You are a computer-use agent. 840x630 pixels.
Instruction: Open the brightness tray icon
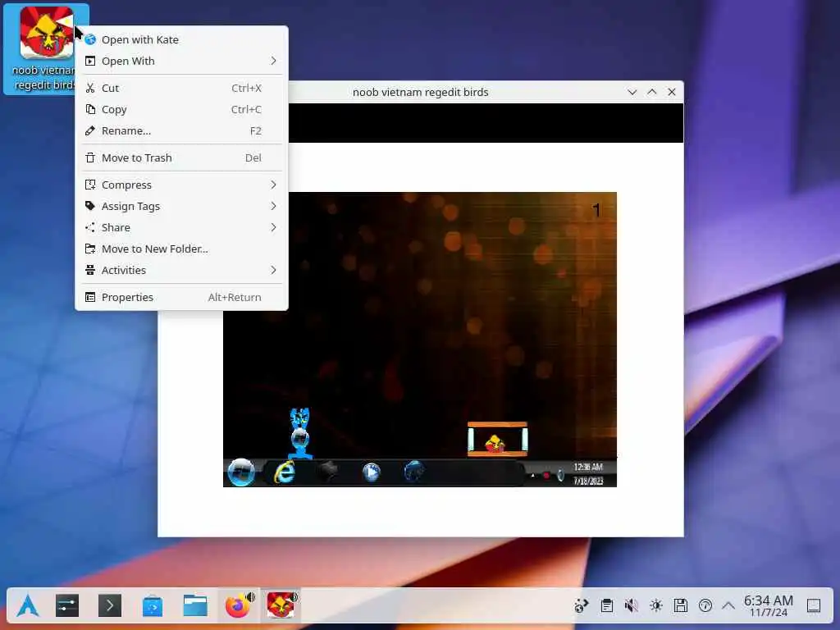pyautogui.click(x=655, y=606)
